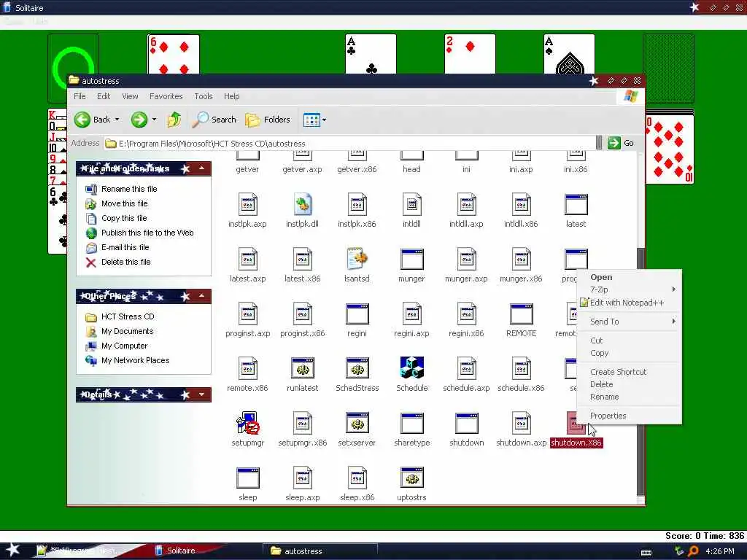Expand the 7-Zip submenu

[x=629, y=289]
